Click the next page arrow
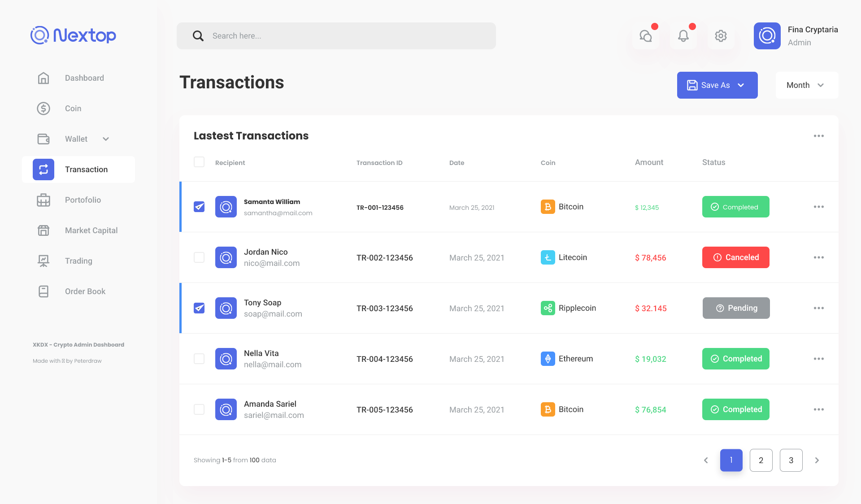This screenshot has width=861, height=504. pyautogui.click(x=817, y=460)
